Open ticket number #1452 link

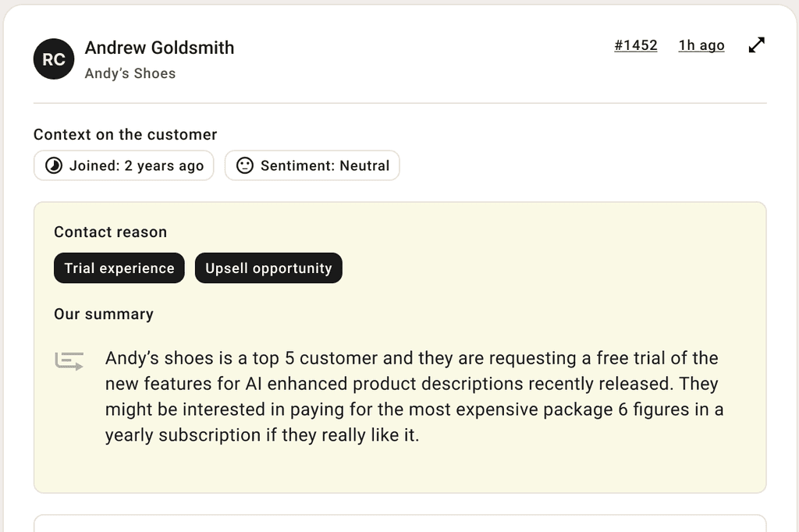pos(635,45)
